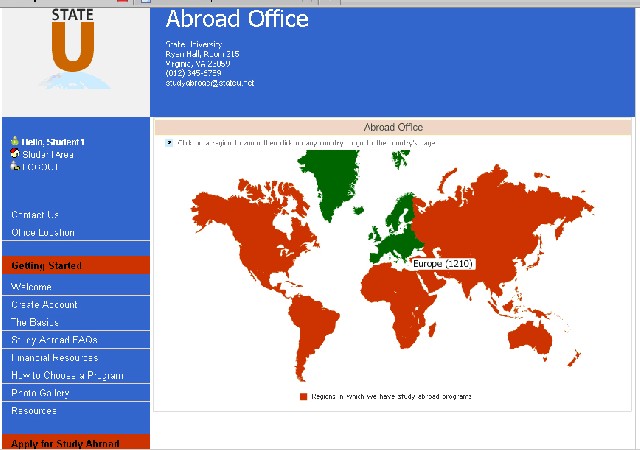The width and height of the screenshot is (640, 450).
Task: Click the red legend square below map
Action: point(303,397)
